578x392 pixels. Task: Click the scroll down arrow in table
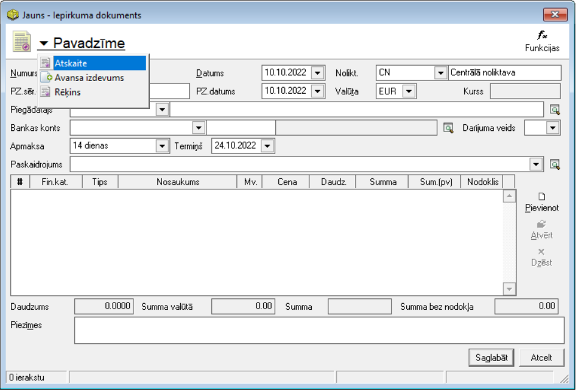tap(509, 289)
